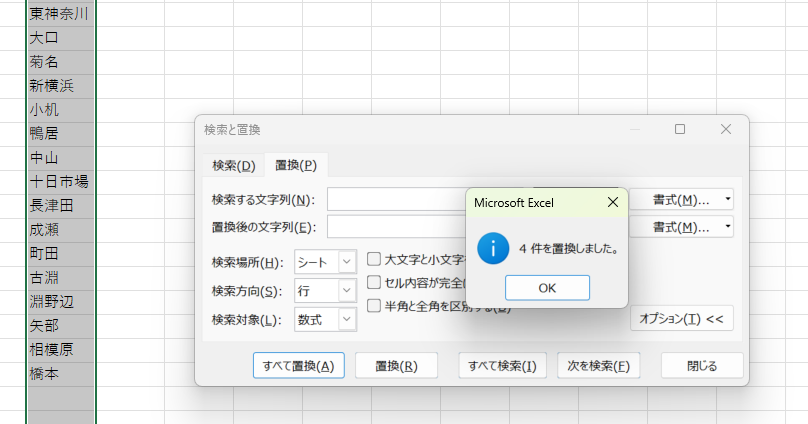Tick the セル内容が完全 match checkbox
This screenshot has height=424, width=808.
click(374, 283)
